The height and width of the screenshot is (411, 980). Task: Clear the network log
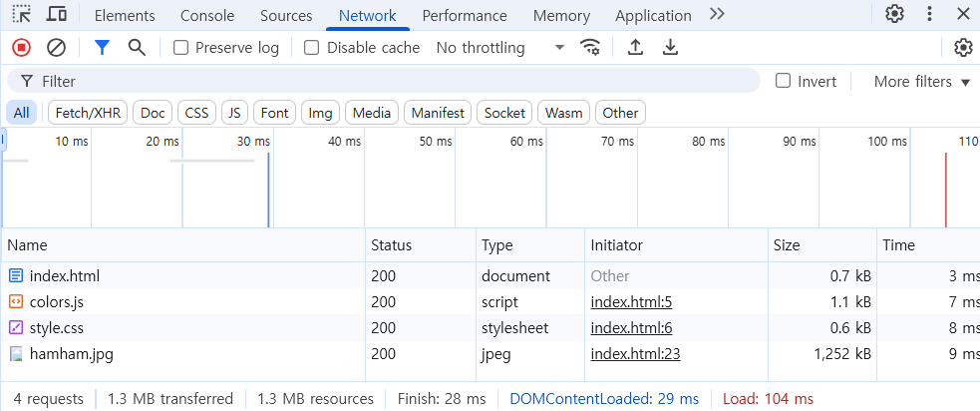[56, 47]
